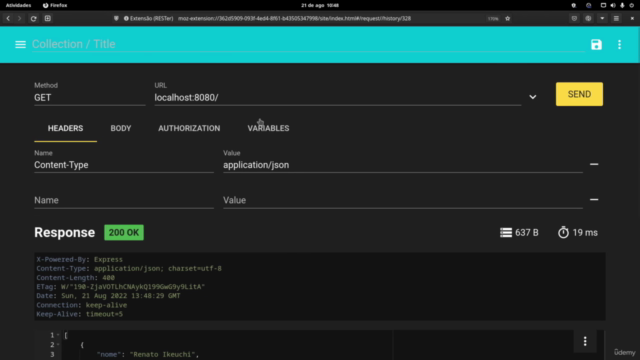Click the "Renato Ikeuchi" value in the response
Screen dimensions: 640x360
pos(162,354)
